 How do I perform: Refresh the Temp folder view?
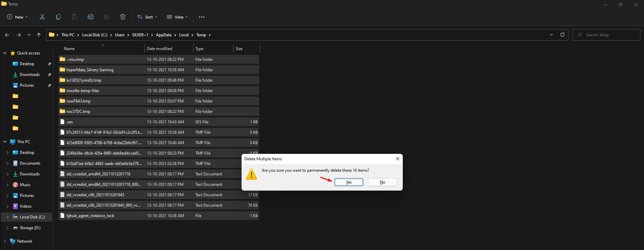(x=562, y=35)
